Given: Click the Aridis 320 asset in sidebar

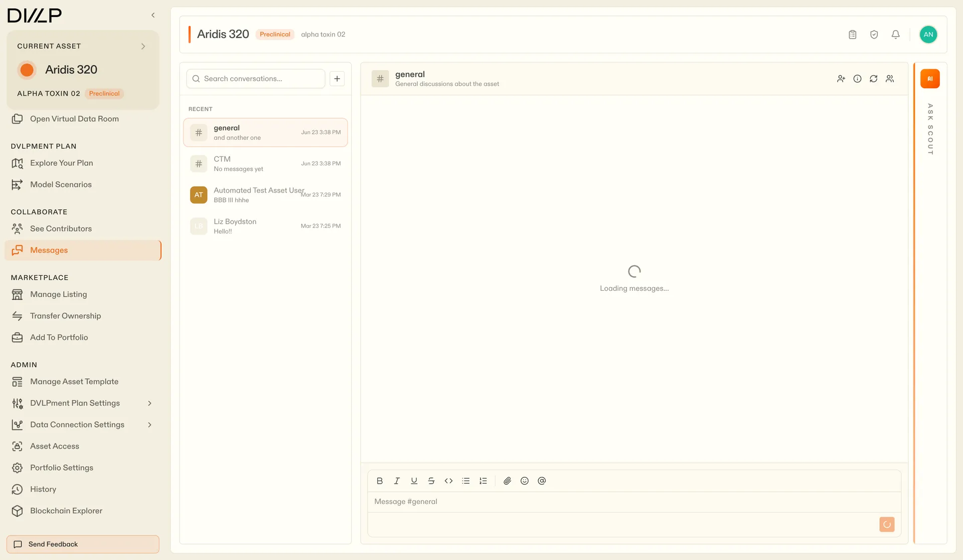Looking at the screenshot, I should pos(71,70).
